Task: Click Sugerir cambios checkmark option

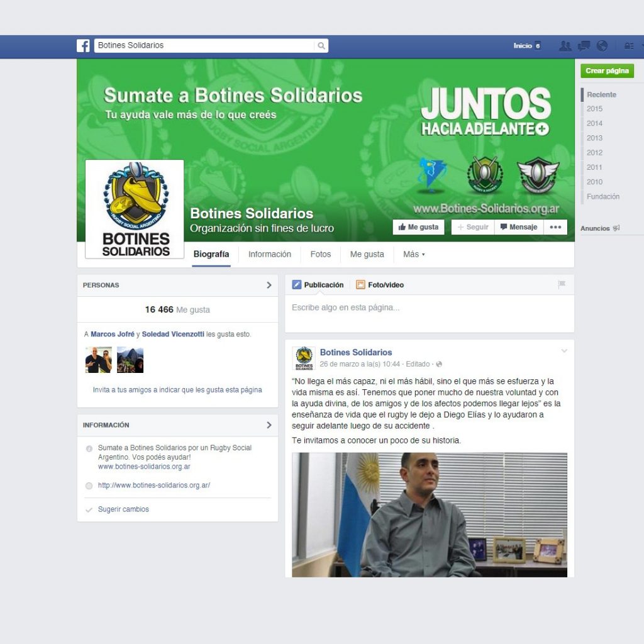Action: [x=123, y=509]
